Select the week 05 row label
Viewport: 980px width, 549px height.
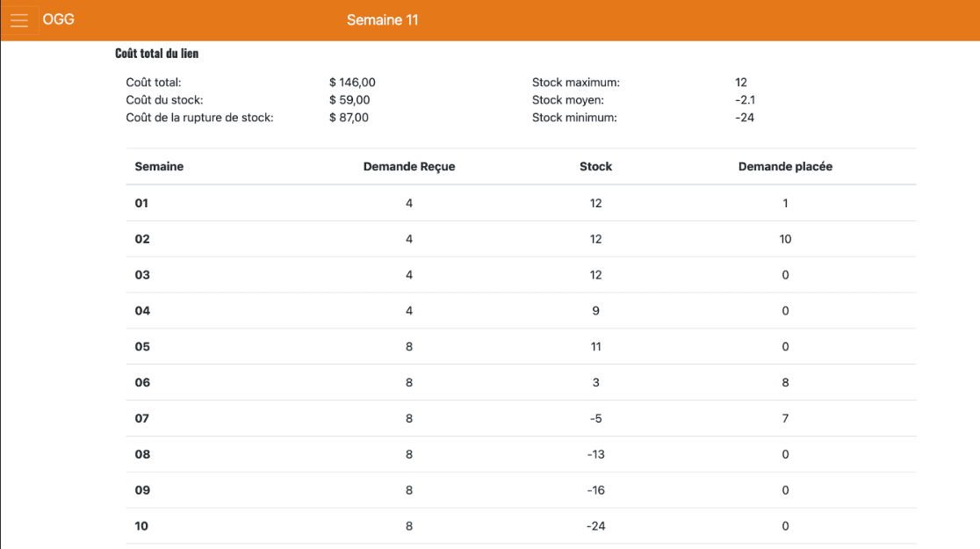tap(142, 346)
